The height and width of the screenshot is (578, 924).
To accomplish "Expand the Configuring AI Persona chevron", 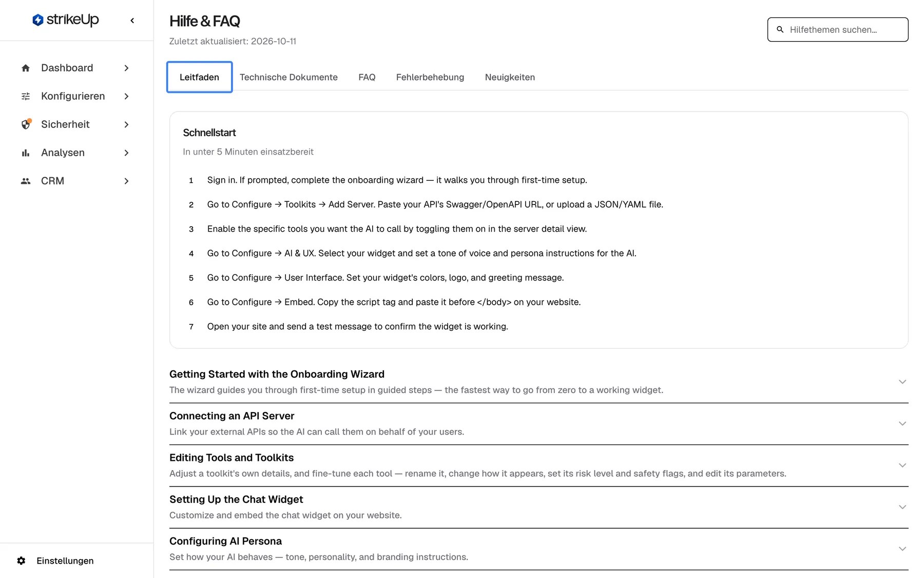I will (902, 549).
